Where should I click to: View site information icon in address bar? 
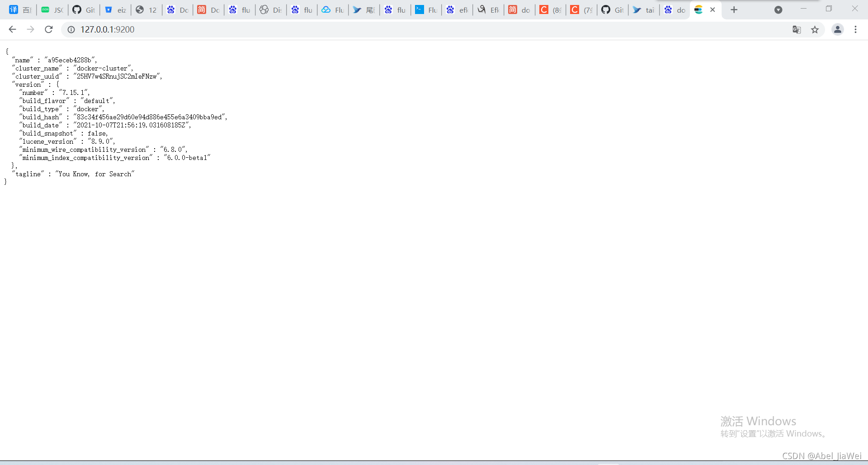point(71,29)
